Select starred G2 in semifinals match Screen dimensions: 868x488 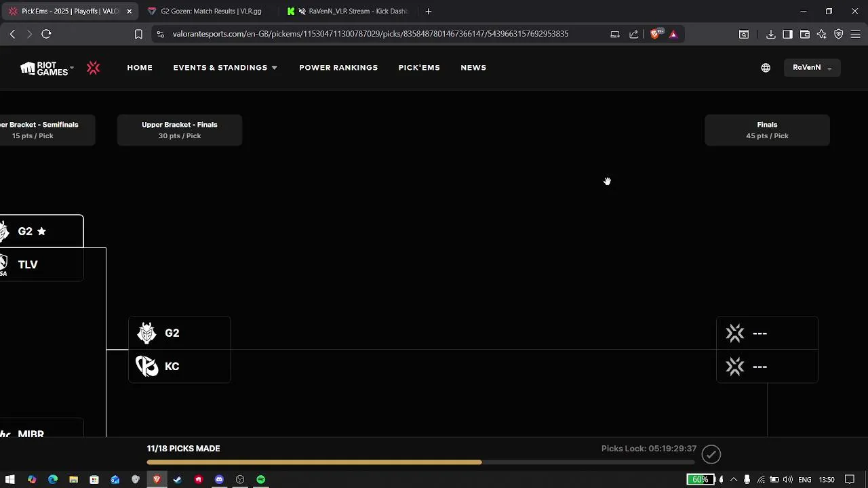tap(41, 231)
